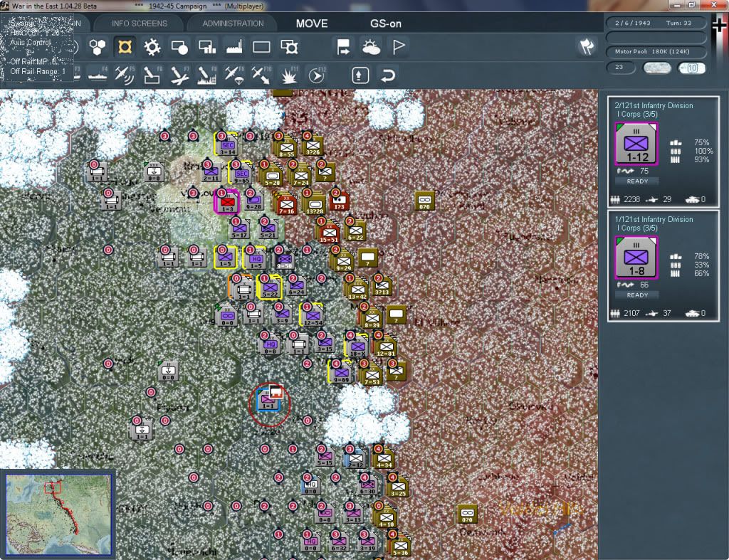This screenshot has width=729, height=560.
Task: Select the air transport mode F9 icon
Action: tap(234, 75)
